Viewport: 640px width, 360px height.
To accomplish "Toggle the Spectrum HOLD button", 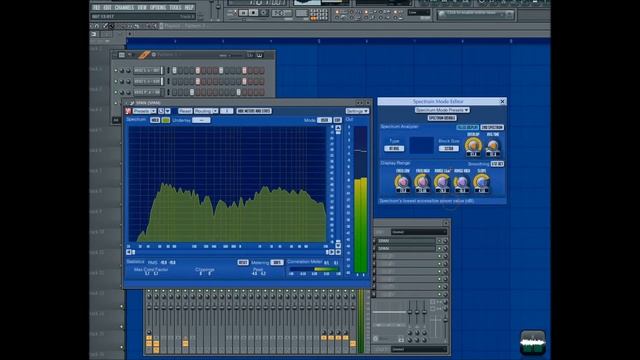I will [x=155, y=120].
